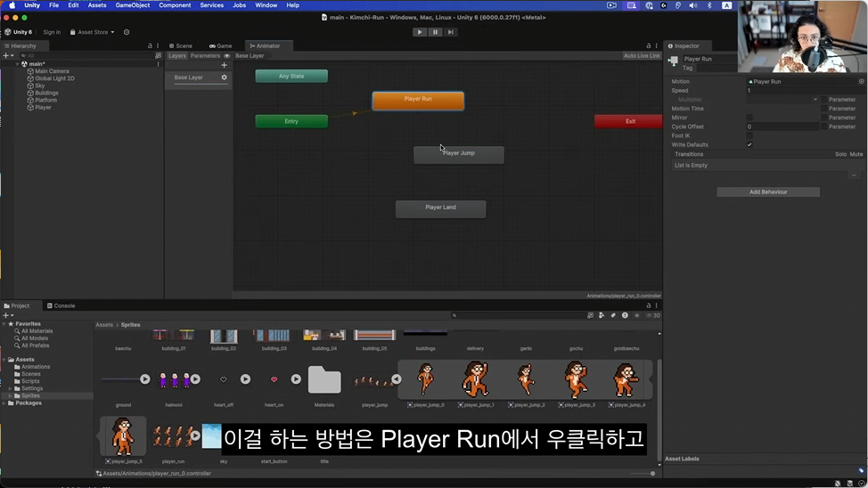Select the Player Jump state node
This screenshot has height=488, width=868.
pyautogui.click(x=458, y=155)
